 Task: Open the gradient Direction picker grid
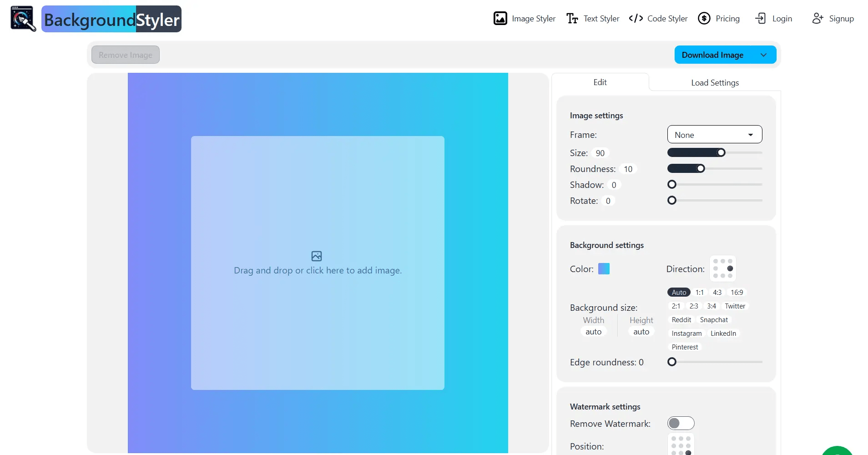[x=722, y=269]
